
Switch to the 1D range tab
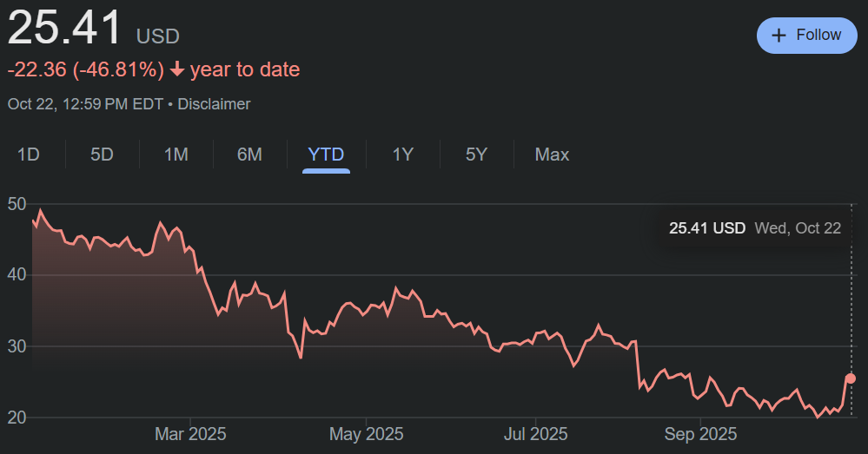pos(29,155)
